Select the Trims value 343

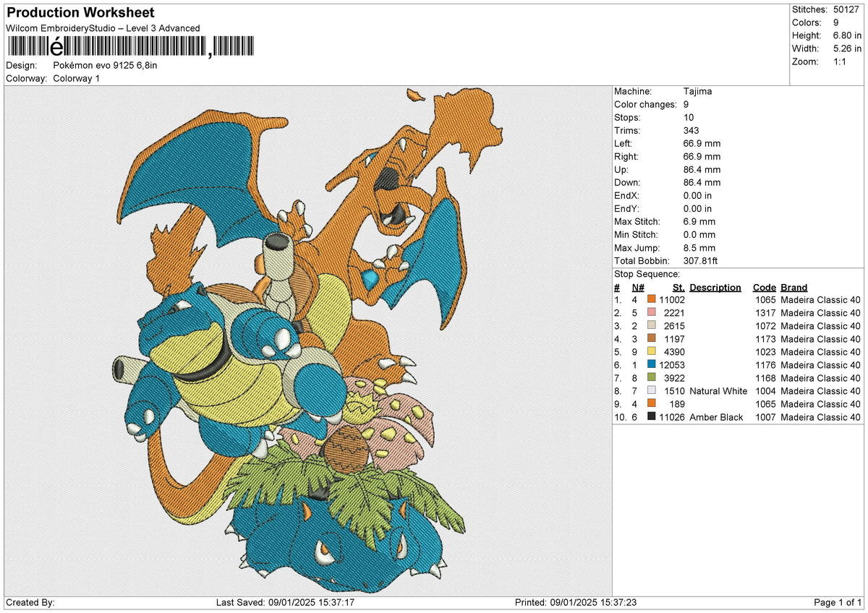point(692,131)
